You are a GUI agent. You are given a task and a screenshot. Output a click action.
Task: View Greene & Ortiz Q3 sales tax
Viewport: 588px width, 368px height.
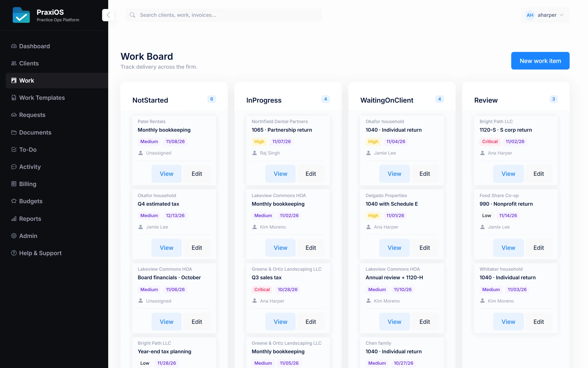[280, 322]
